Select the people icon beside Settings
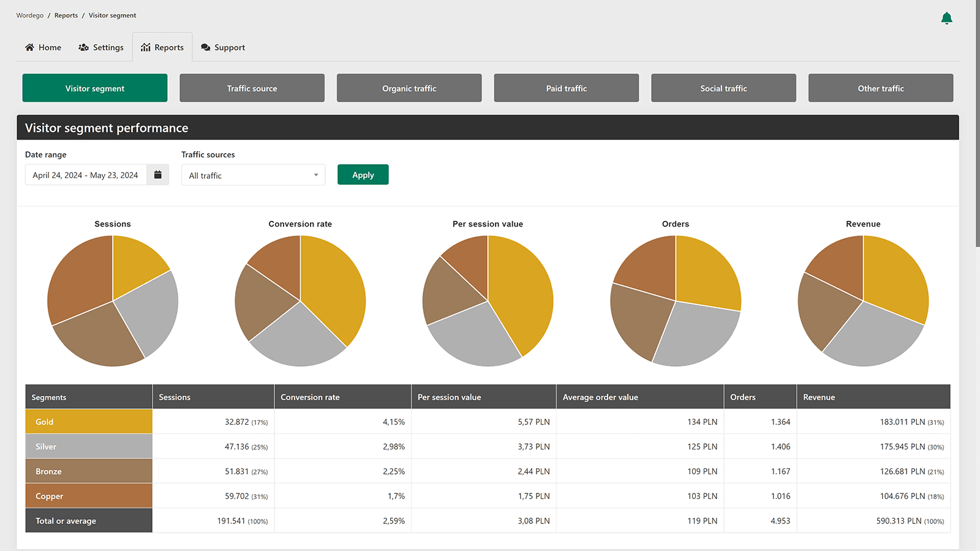Viewport: 980px width, 551px height. [83, 47]
